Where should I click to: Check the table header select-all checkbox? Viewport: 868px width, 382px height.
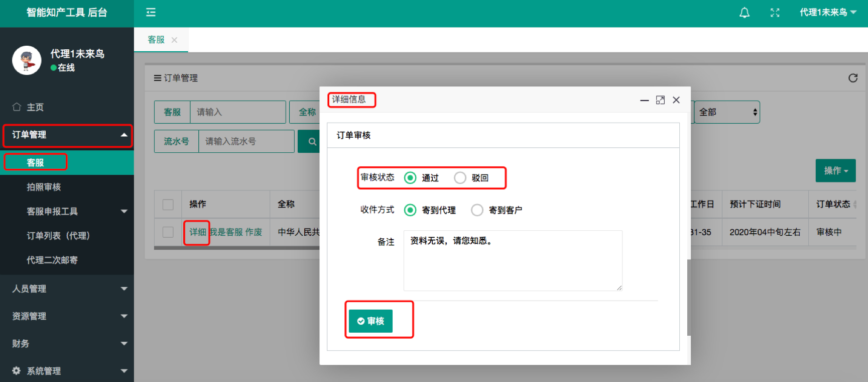[x=168, y=205]
